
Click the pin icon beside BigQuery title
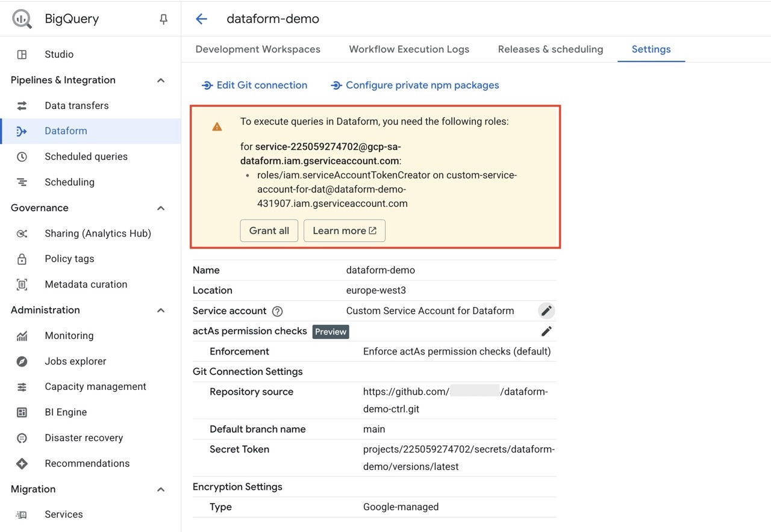[163, 19]
